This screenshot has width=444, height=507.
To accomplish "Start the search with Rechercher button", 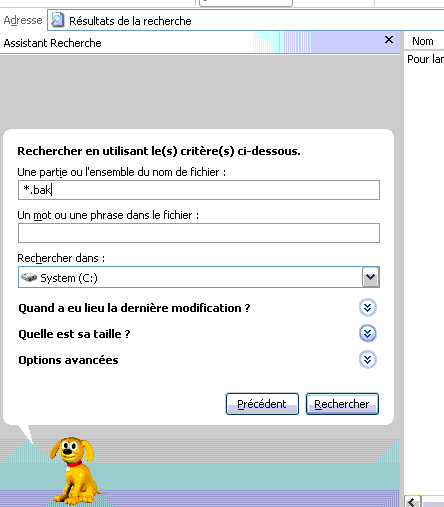I will 342,404.
